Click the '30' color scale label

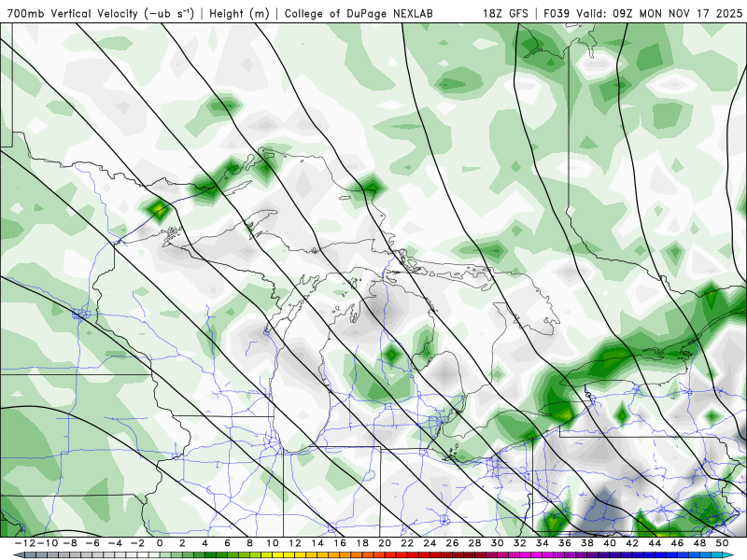[x=498, y=543]
